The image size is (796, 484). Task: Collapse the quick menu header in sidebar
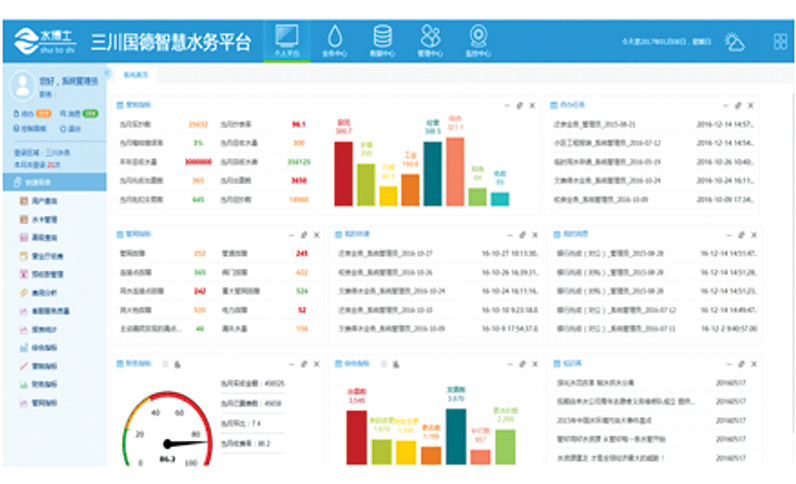(x=53, y=181)
